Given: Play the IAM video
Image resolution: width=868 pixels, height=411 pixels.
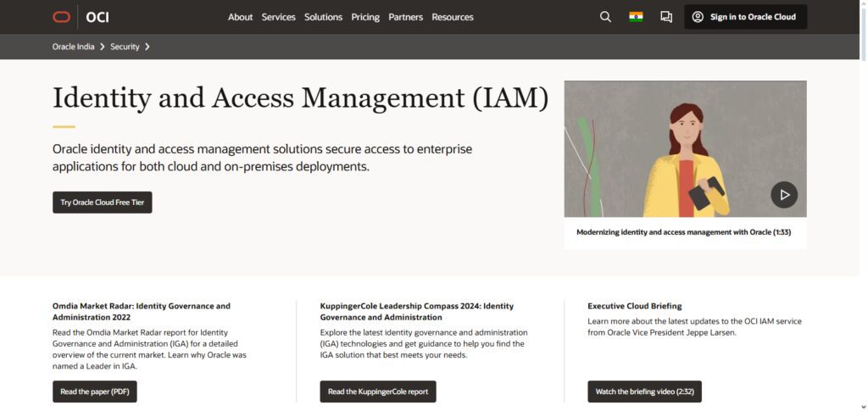Looking at the screenshot, I should tap(784, 195).
